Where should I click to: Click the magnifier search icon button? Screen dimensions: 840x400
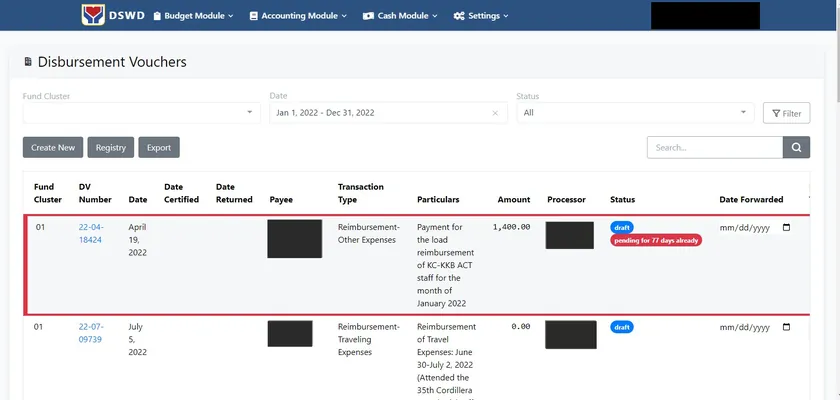coord(797,147)
